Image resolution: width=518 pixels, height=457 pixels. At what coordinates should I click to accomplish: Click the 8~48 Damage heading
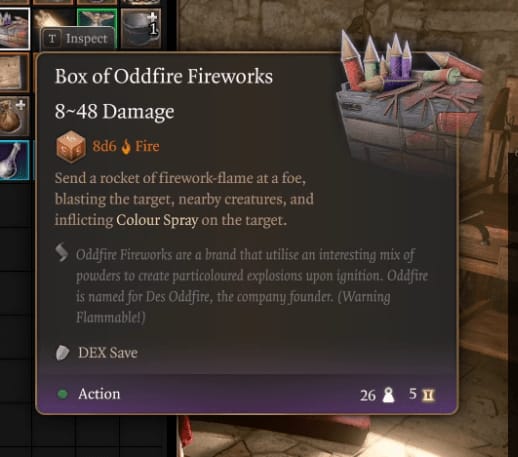pos(114,111)
